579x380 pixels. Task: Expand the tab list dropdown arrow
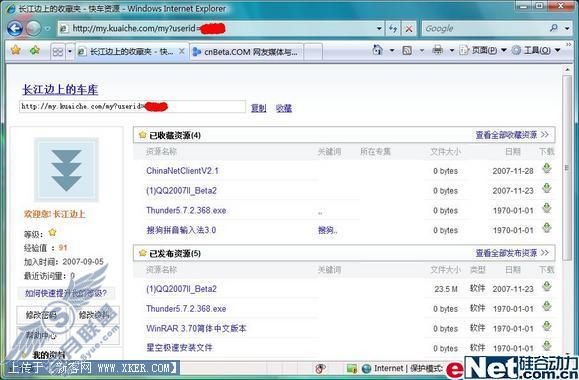tap(69, 52)
